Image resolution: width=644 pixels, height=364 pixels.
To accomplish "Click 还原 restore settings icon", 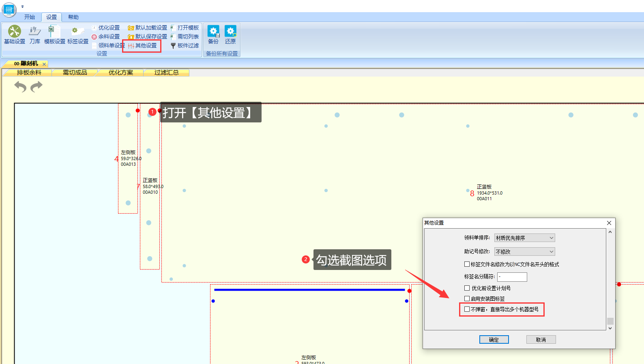I will tap(230, 35).
